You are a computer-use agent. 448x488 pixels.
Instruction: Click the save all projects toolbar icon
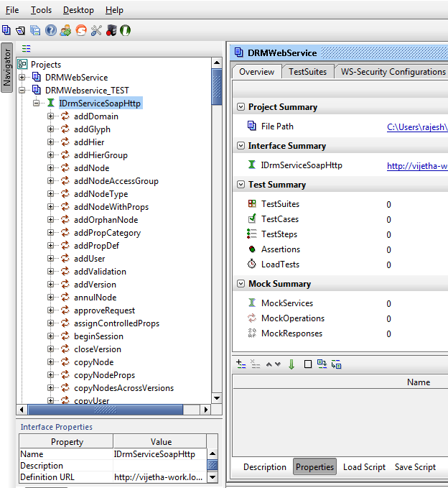coord(35,30)
